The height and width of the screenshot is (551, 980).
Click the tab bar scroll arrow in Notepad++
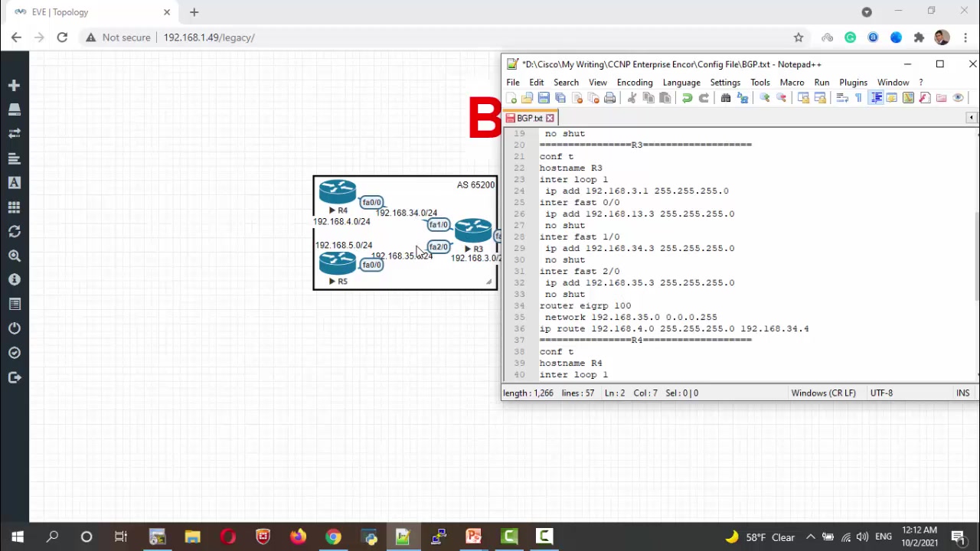[x=971, y=118]
